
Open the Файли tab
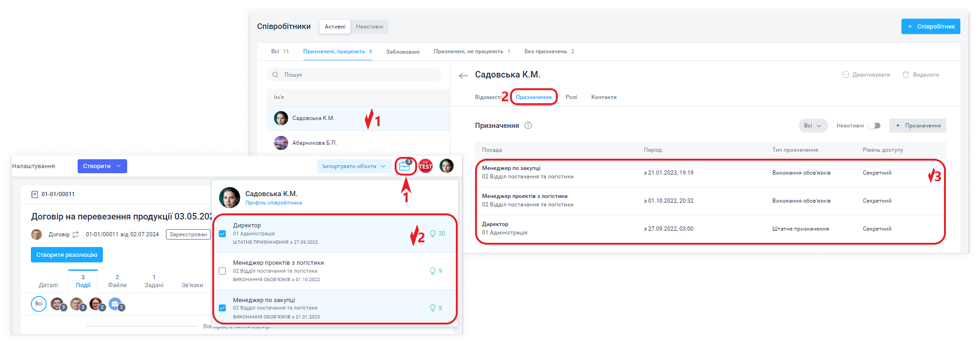click(117, 281)
